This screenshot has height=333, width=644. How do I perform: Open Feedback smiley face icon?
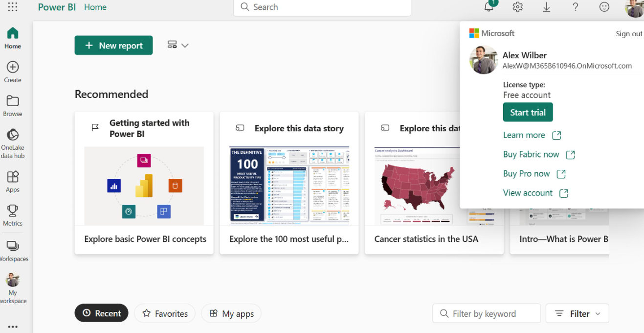pyautogui.click(x=604, y=7)
